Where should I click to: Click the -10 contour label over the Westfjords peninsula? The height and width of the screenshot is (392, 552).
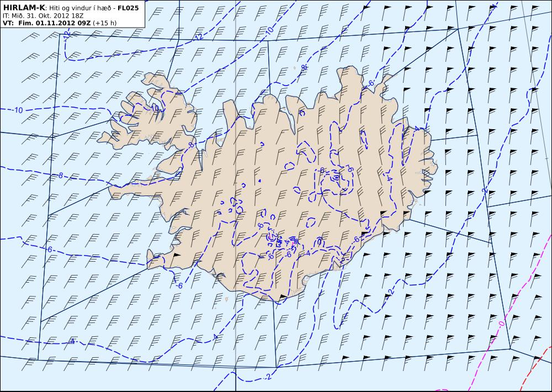155,107
